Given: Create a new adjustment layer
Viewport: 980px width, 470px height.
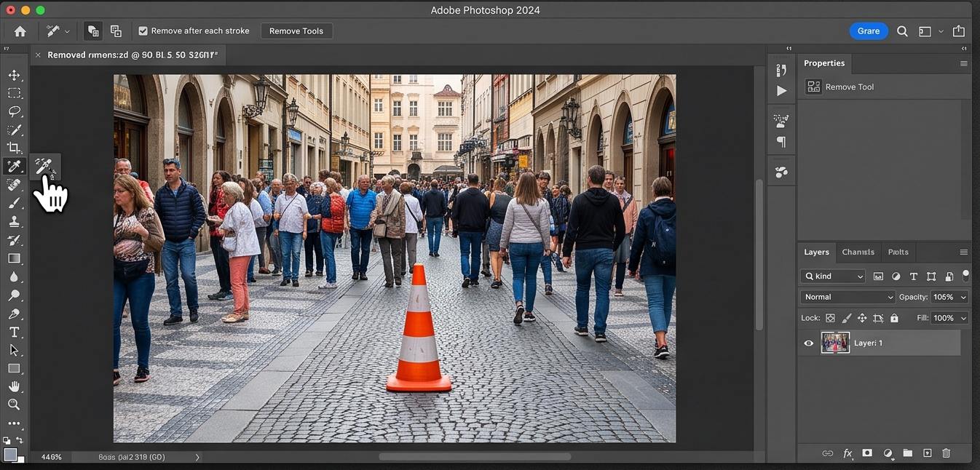Looking at the screenshot, I should 888,453.
